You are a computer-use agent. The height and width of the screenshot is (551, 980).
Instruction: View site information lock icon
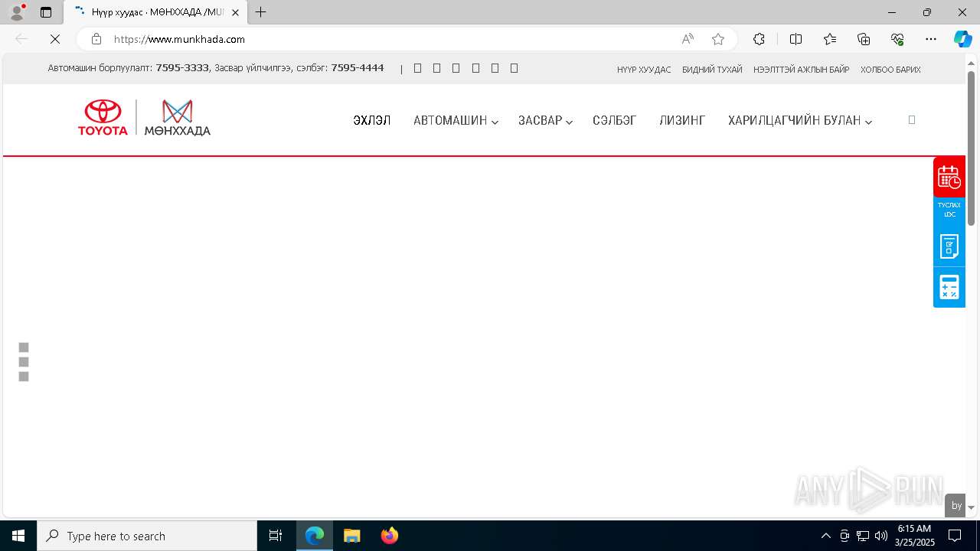pyautogui.click(x=96, y=39)
